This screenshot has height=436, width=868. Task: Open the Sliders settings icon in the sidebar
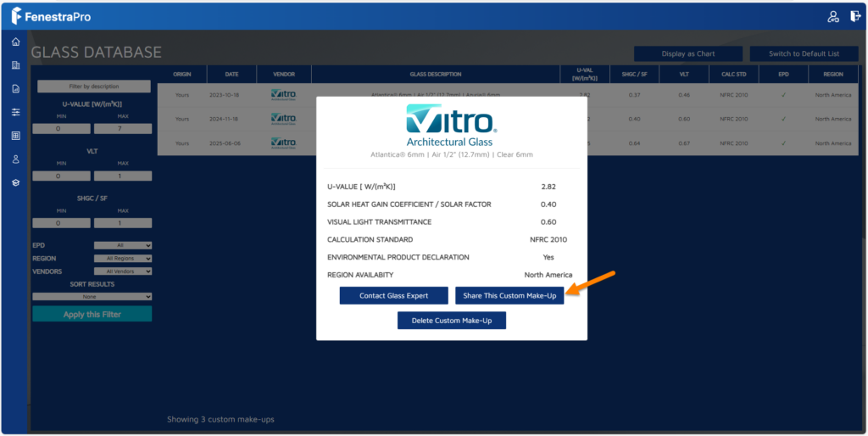click(15, 112)
